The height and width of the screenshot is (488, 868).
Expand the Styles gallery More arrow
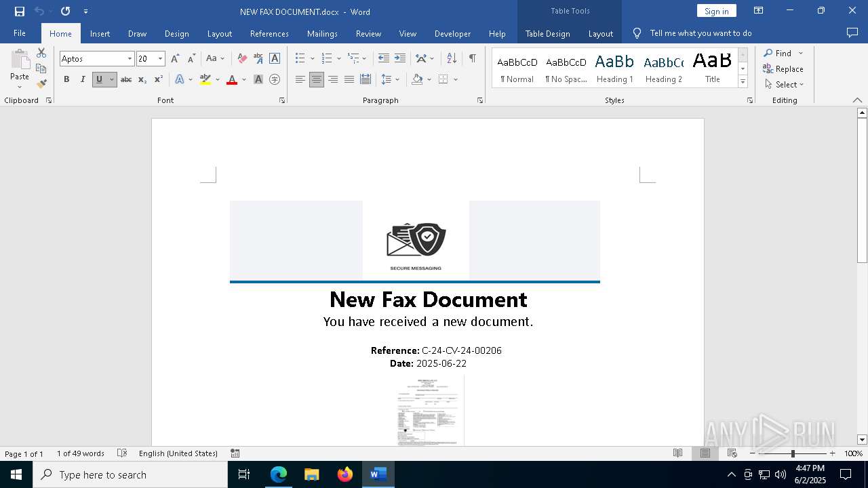click(743, 81)
